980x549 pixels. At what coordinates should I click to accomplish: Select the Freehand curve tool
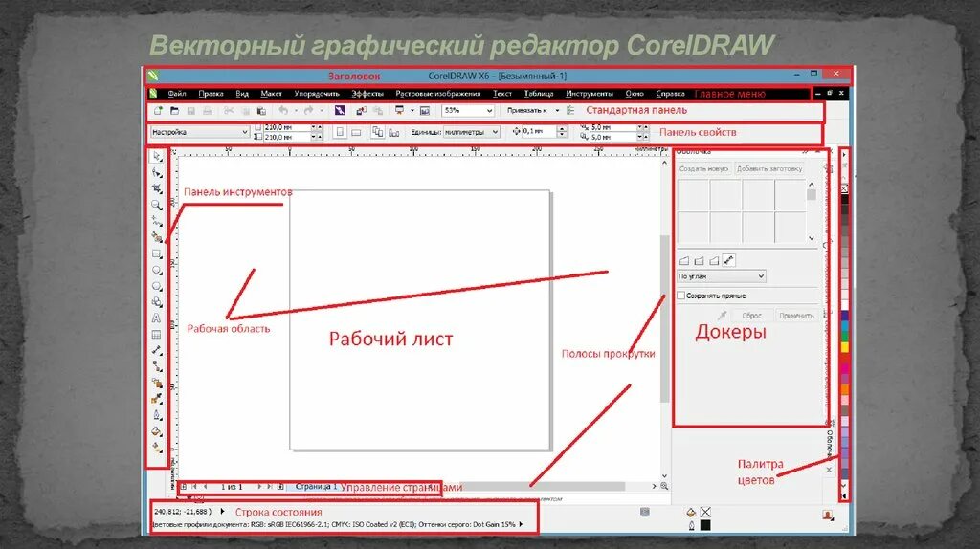[x=157, y=221]
